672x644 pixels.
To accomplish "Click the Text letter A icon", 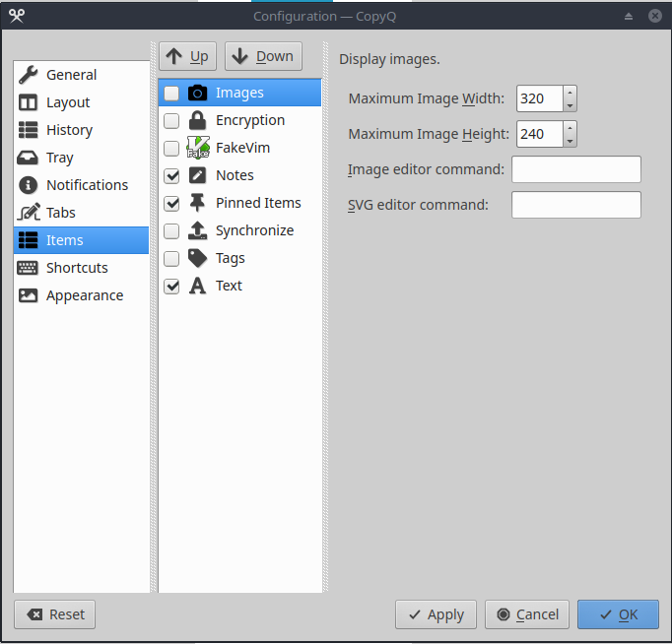I will click(x=198, y=286).
